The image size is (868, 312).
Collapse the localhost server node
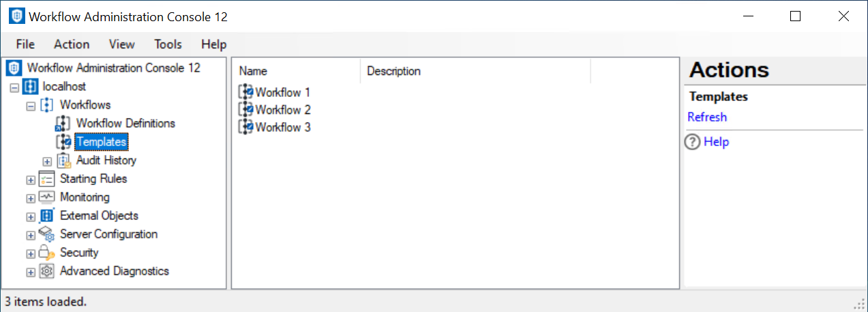pyautogui.click(x=14, y=87)
